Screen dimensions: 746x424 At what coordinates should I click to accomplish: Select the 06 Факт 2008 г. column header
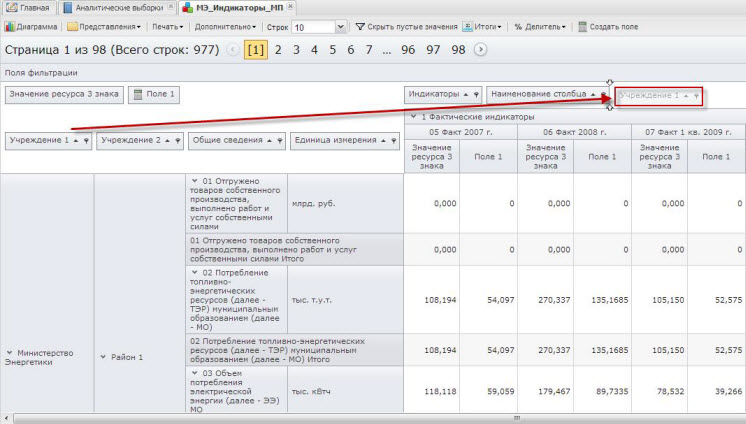tap(574, 132)
